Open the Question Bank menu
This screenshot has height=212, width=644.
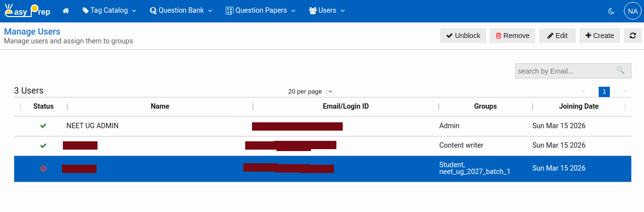(181, 11)
